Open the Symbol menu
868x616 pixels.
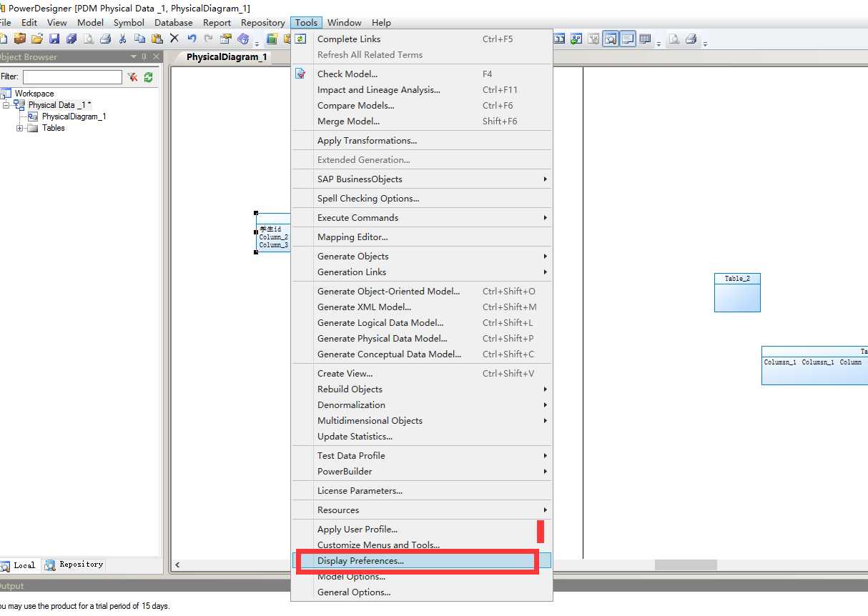pos(129,22)
